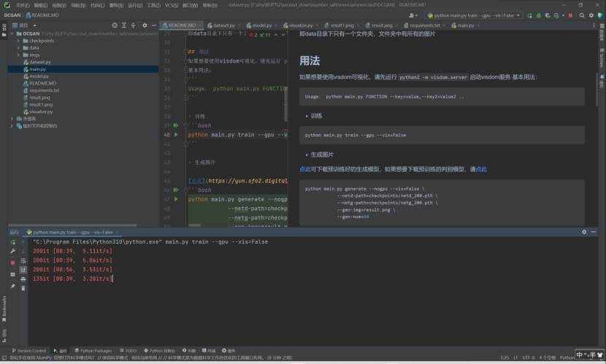Image resolution: width=606 pixels, height=364 pixels.
Task: Select visualize.py in the project tree
Action: 41,112
